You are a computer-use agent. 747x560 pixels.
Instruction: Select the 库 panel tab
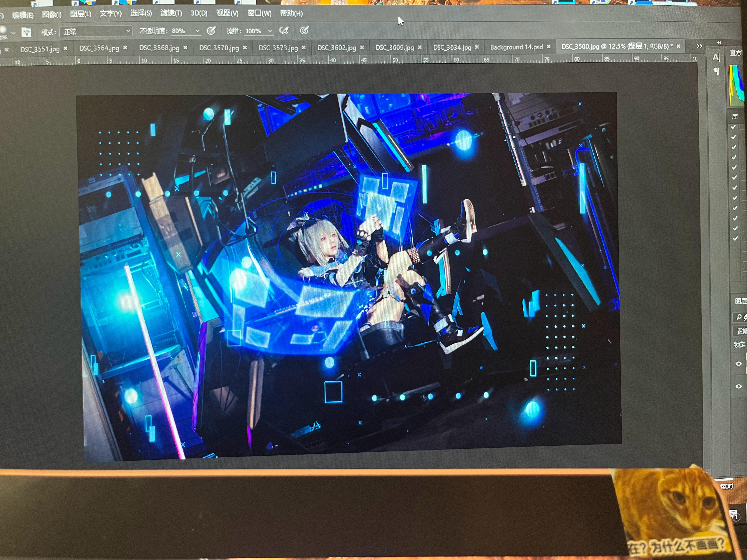tap(735, 116)
